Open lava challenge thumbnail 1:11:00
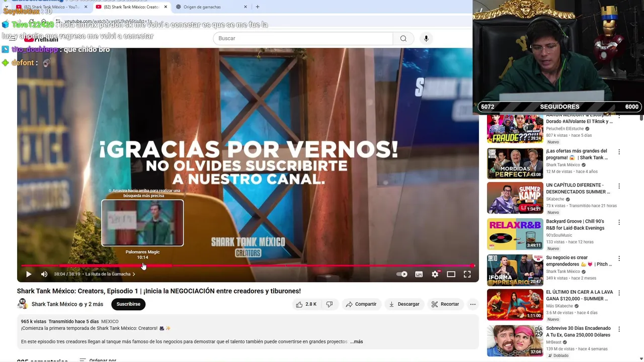 pyautogui.click(x=515, y=304)
